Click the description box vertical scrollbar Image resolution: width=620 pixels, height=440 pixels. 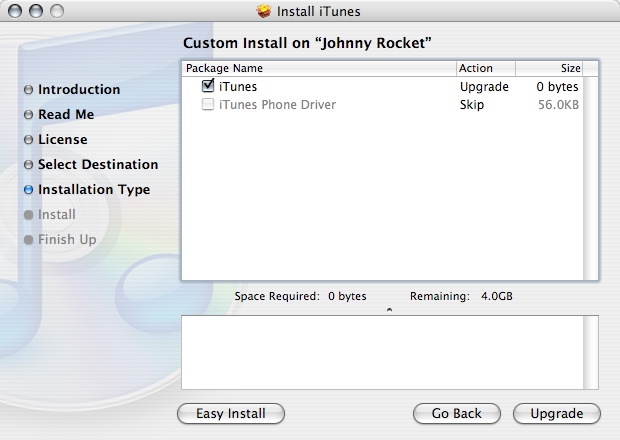[x=591, y=352]
